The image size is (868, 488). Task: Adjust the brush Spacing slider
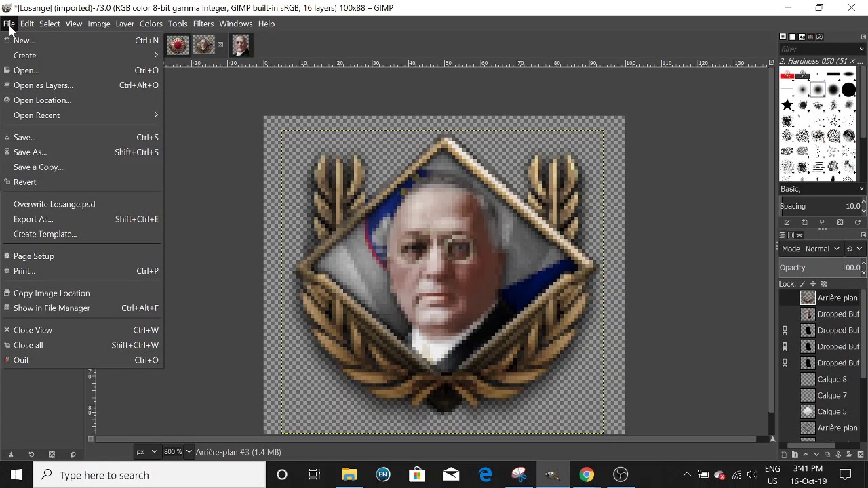pos(820,206)
